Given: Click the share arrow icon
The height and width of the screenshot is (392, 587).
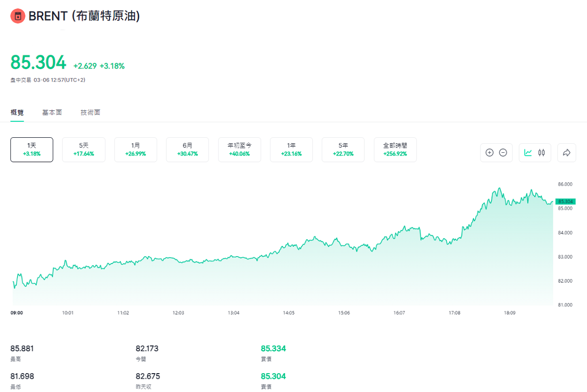Looking at the screenshot, I should [x=566, y=153].
